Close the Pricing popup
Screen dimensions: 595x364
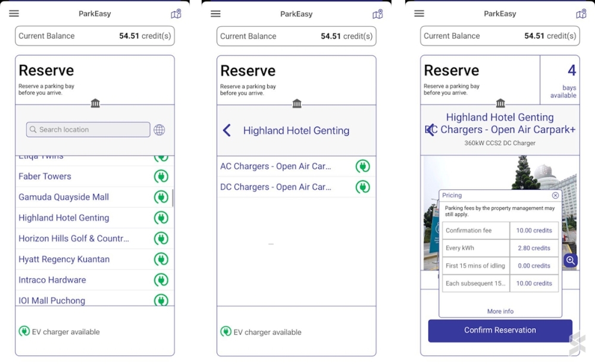[x=555, y=195]
